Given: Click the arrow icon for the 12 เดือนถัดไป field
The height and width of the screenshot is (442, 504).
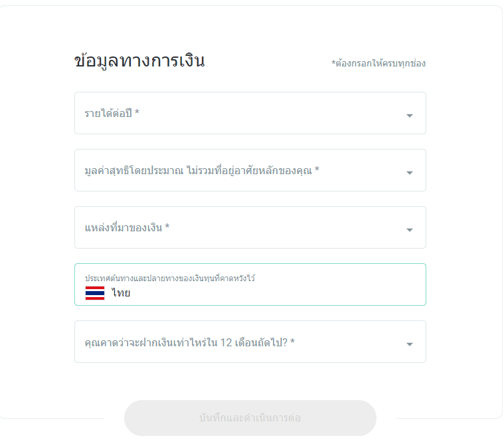Looking at the screenshot, I should point(409,344).
